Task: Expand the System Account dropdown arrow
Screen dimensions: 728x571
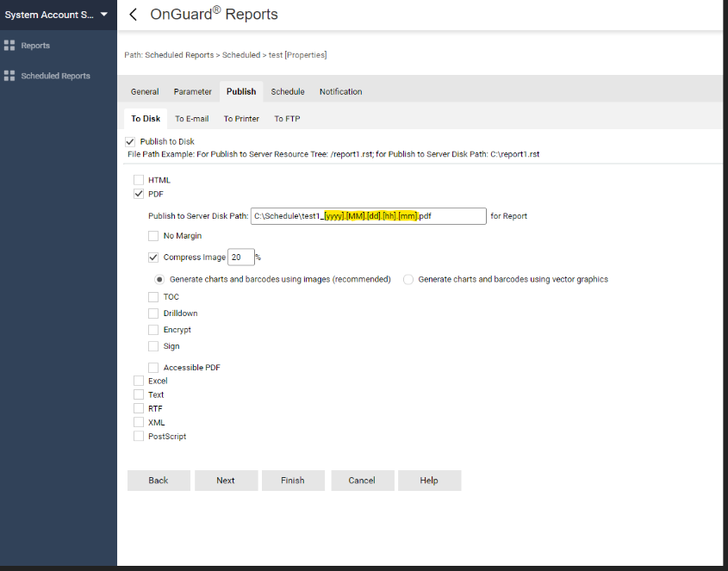Action: 104,15
